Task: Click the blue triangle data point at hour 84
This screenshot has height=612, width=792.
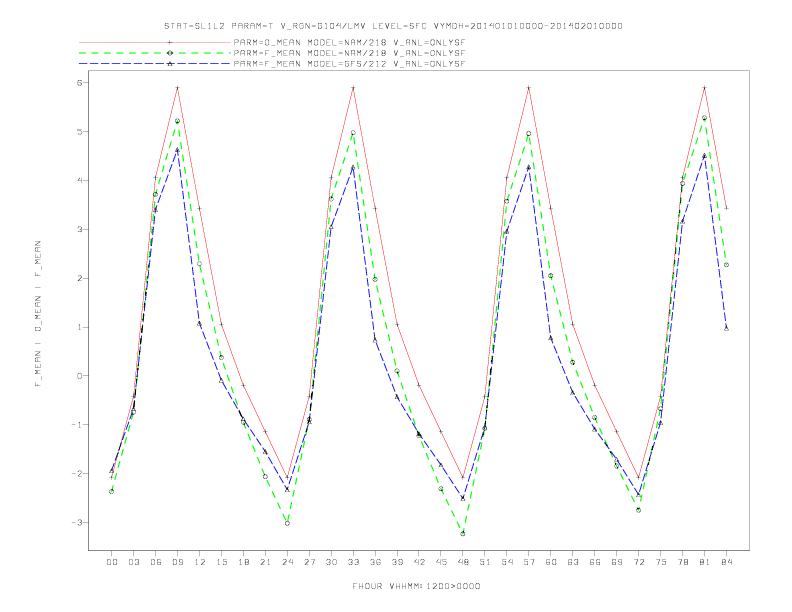Action: click(x=726, y=328)
